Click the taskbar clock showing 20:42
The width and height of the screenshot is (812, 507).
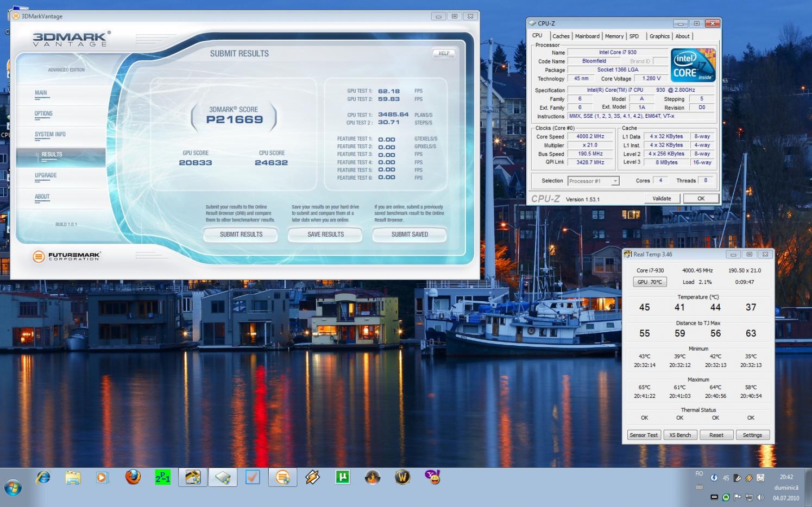point(786,477)
